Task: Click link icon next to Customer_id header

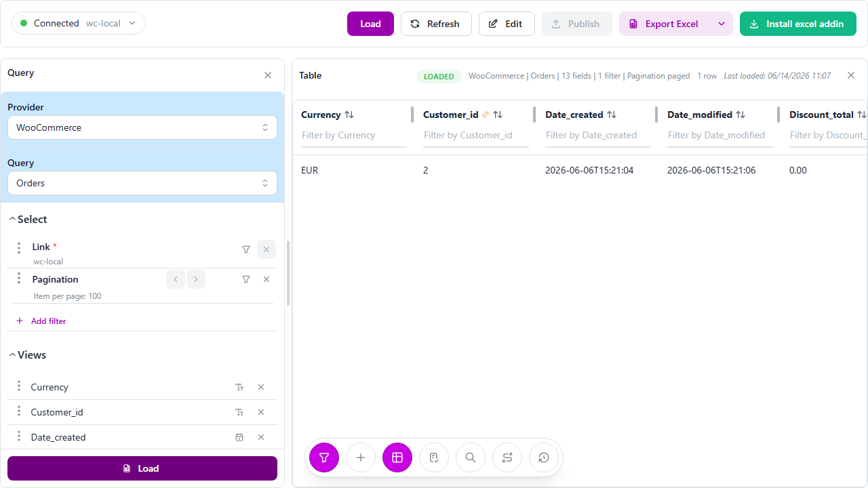Action: (486, 115)
